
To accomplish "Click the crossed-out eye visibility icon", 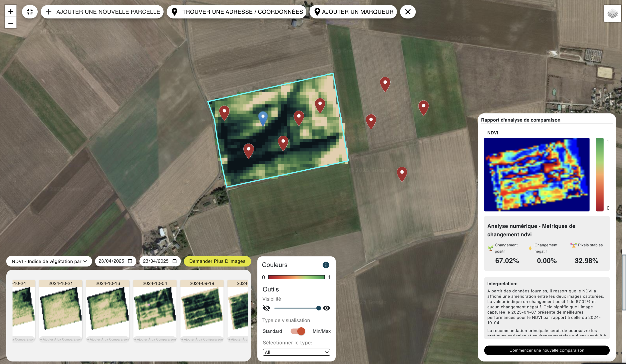I will coord(266,308).
